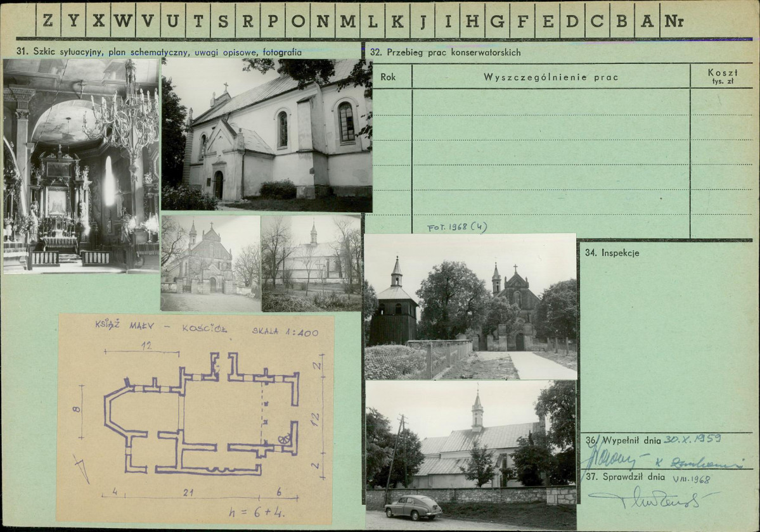Click the letter S index box
The height and width of the screenshot is (532, 760).
pos(223,20)
